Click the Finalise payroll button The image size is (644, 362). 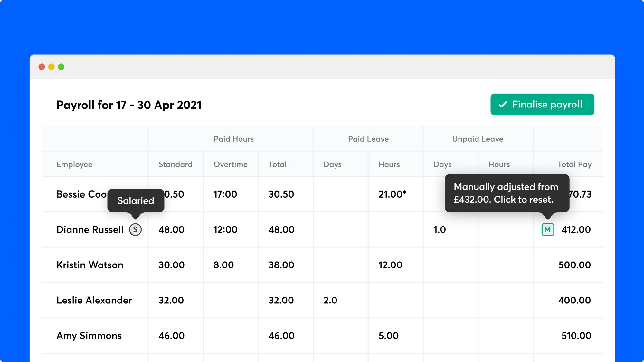point(542,104)
